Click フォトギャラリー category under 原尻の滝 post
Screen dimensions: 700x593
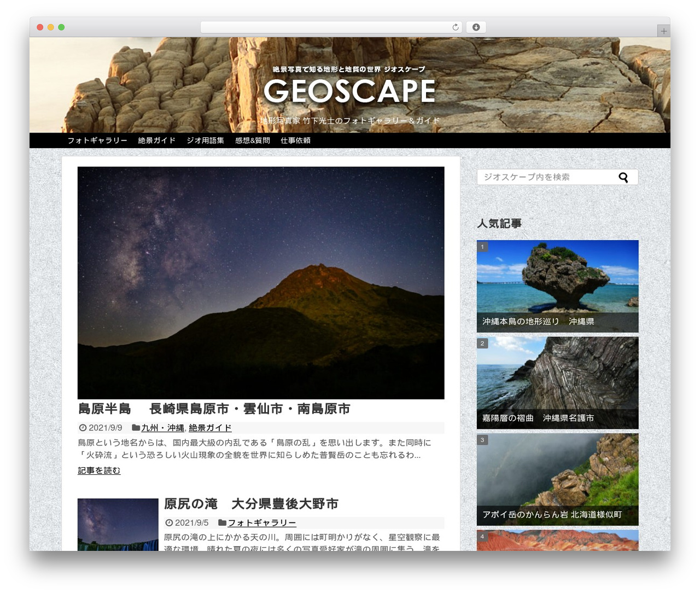click(x=262, y=523)
